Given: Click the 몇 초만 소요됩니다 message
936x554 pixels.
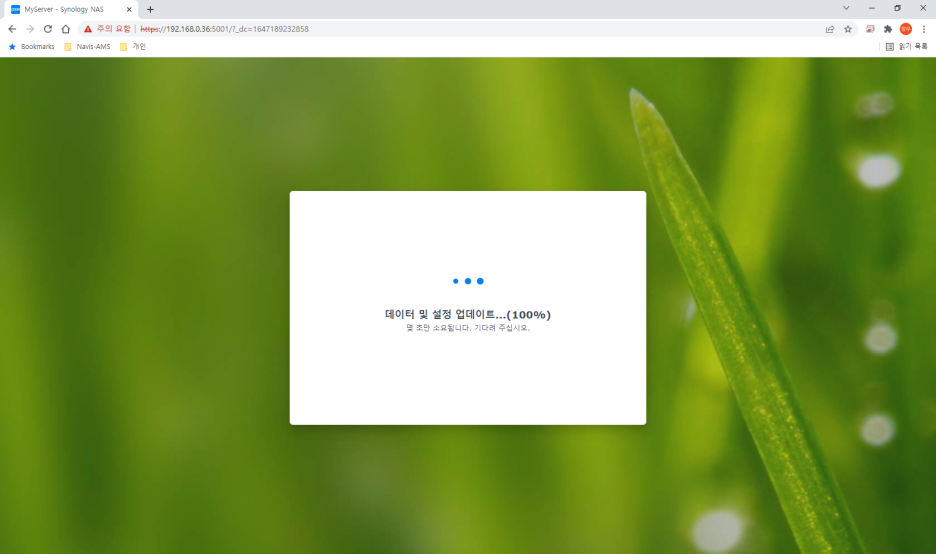Looking at the screenshot, I should [x=468, y=328].
